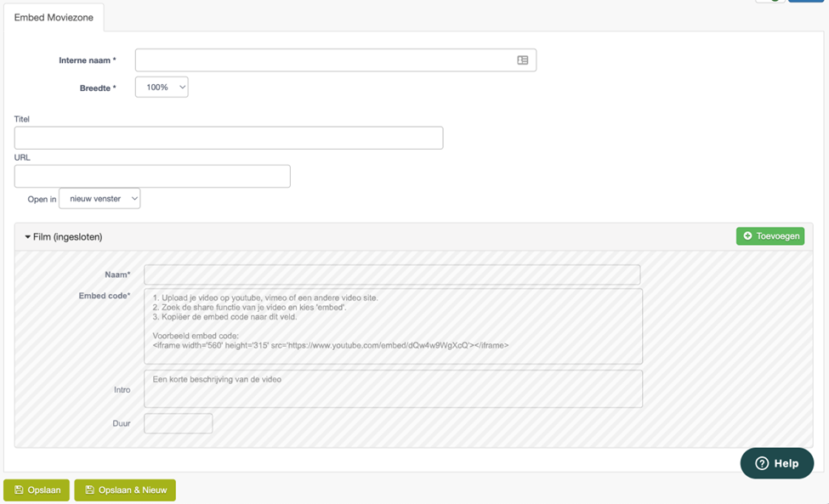
Task: Save with the Opslaan button
Action: (x=37, y=490)
